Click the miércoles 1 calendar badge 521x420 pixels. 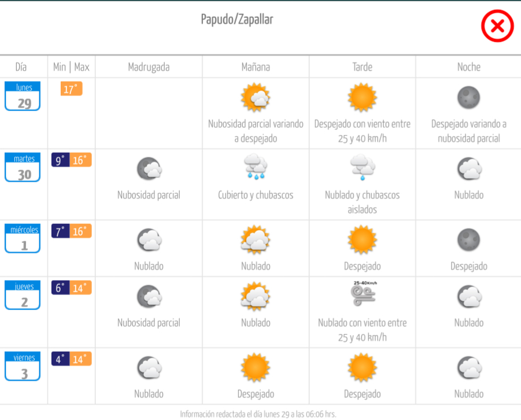23,238
